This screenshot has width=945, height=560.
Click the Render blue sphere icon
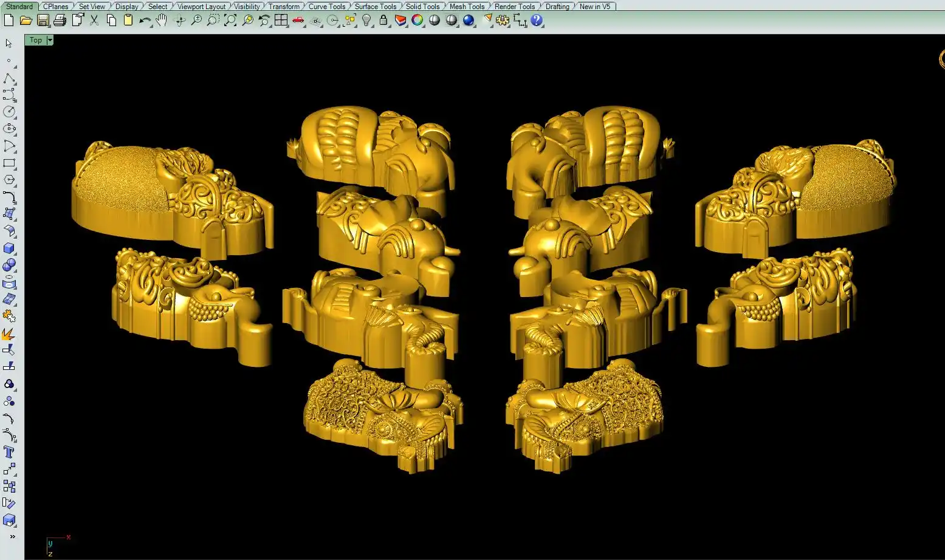click(469, 21)
